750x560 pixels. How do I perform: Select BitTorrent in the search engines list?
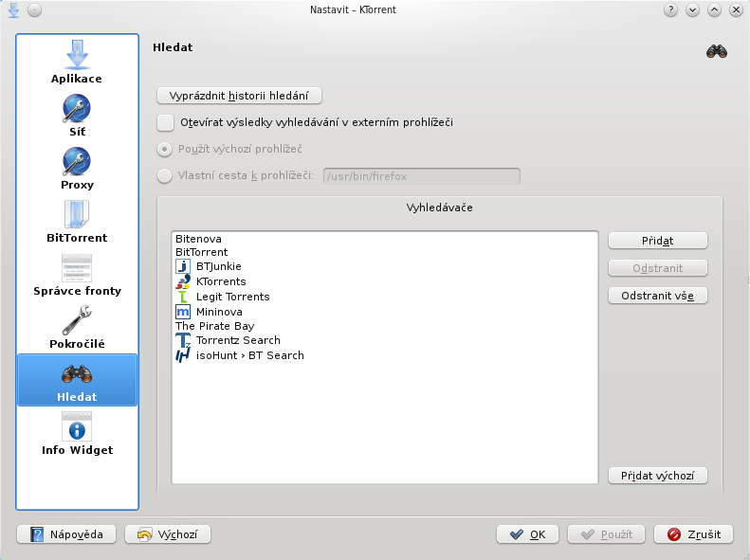tap(201, 252)
